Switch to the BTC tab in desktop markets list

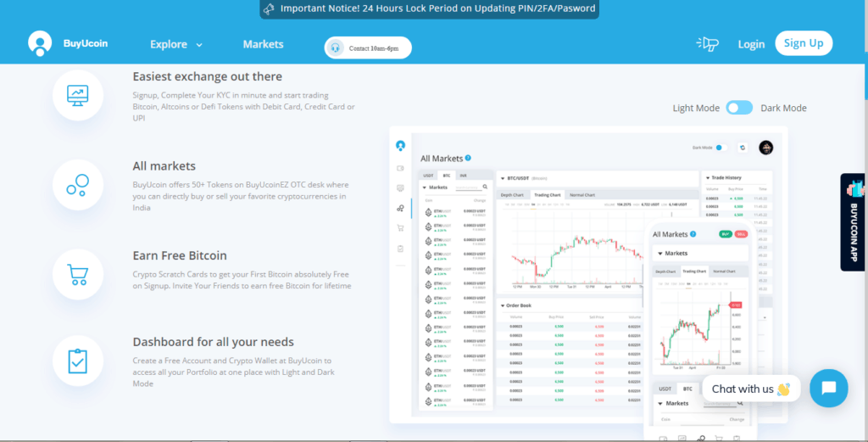coord(446,175)
